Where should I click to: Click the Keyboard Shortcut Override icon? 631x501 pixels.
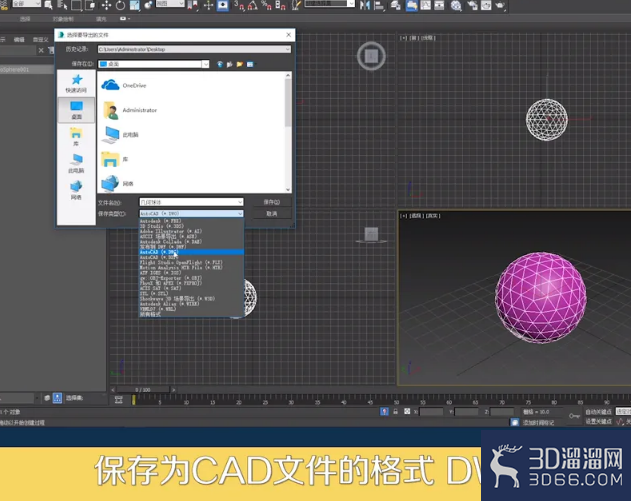[223, 5]
